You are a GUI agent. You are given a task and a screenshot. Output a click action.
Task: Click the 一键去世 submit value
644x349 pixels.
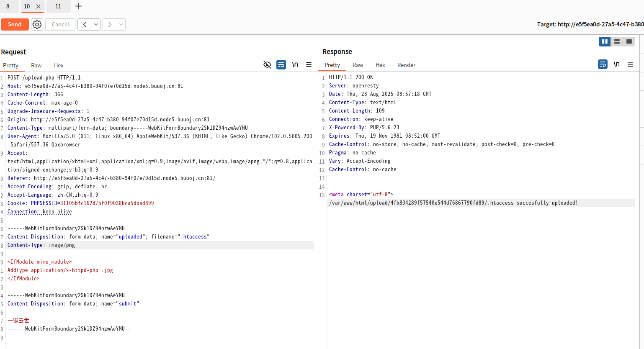point(18,321)
